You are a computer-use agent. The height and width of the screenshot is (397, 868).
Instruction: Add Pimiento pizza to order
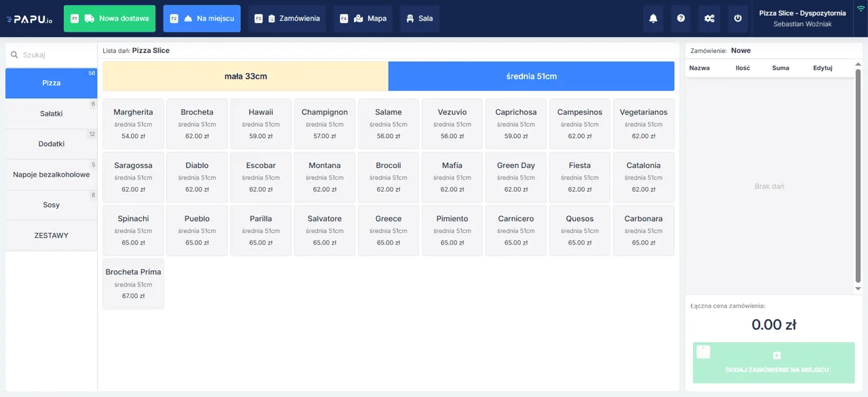point(452,230)
